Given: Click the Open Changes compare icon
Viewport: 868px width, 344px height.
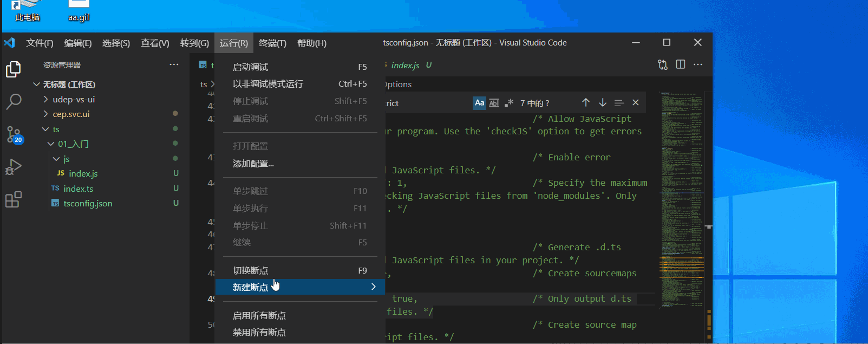Looking at the screenshot, I should click(663, 65).
